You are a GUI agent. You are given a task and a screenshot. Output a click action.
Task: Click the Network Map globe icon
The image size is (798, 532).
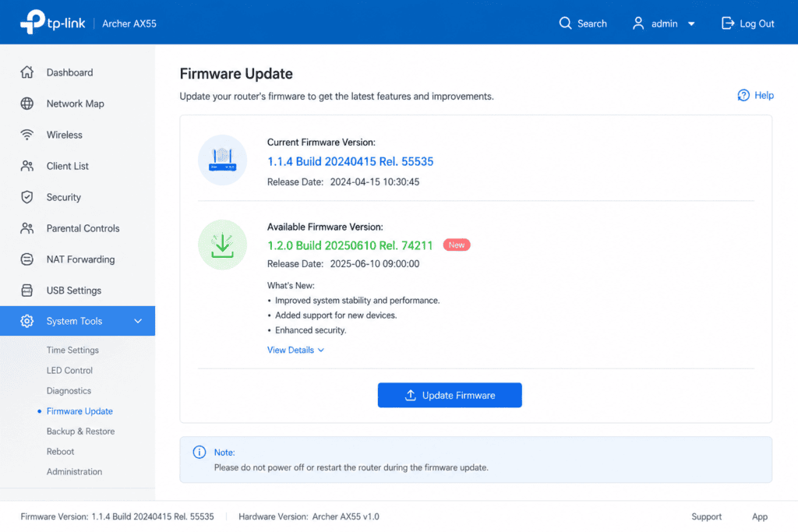point(27,104)
